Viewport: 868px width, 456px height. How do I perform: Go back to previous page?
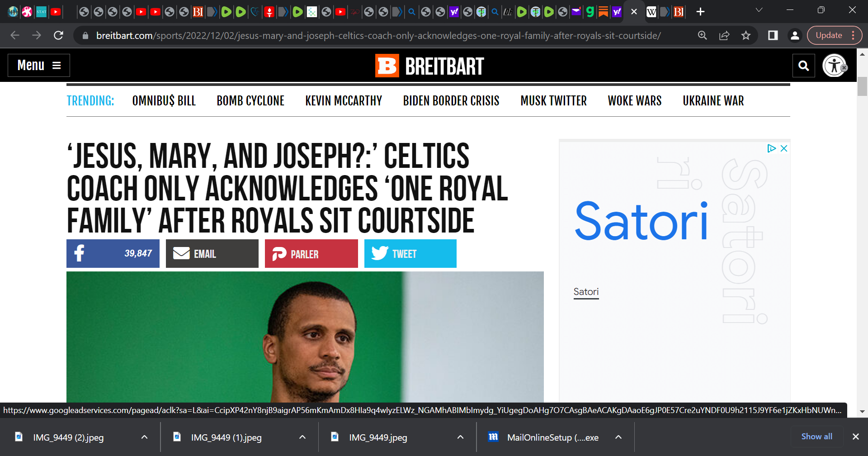tap(15, 35)
